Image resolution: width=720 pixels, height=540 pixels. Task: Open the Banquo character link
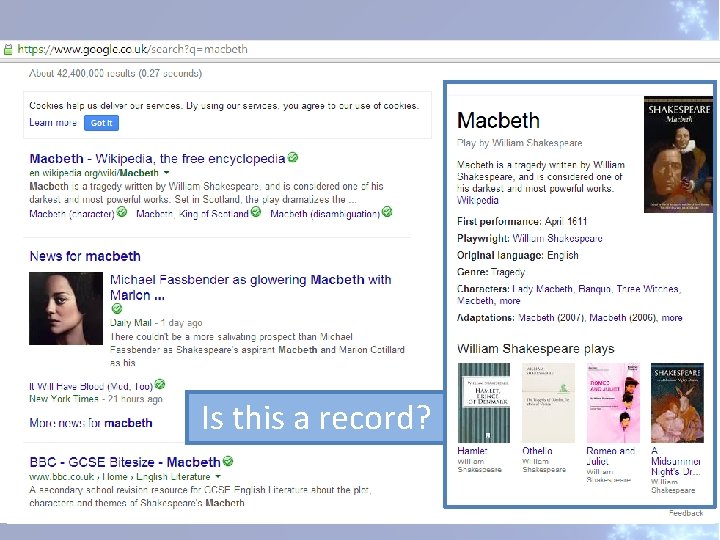click(x=595, y=289)
